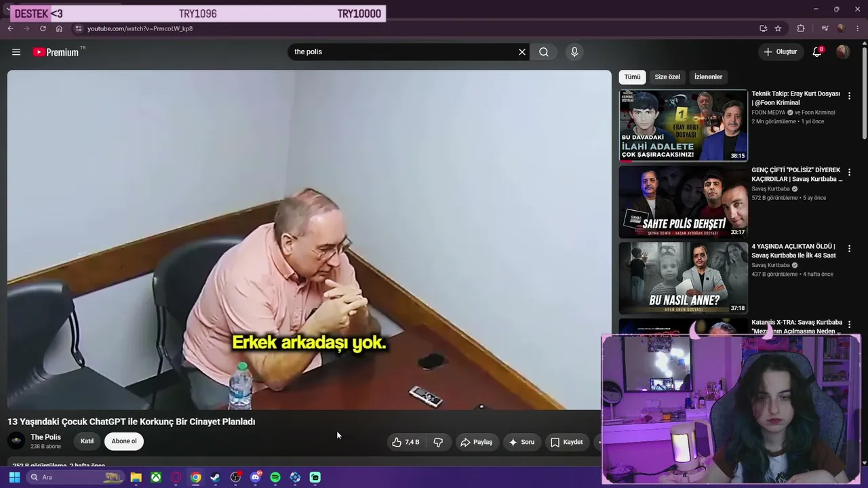Open the Sahte Polis Dehşeti thumbnail
The image size is (868, 488).
683,202
